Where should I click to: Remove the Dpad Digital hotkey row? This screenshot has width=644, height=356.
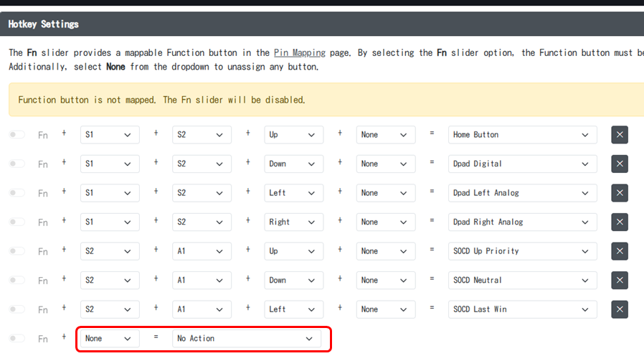click(x=620, y=164)
